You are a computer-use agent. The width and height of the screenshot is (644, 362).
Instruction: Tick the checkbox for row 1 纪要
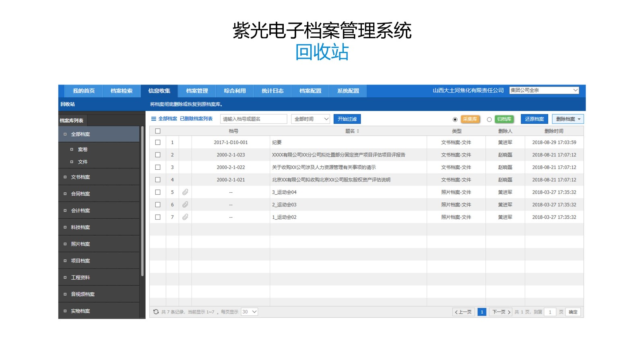tap(158, 142)
